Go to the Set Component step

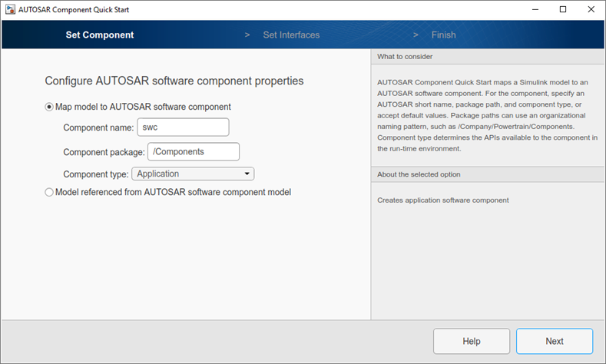click(x=100, y=35)
